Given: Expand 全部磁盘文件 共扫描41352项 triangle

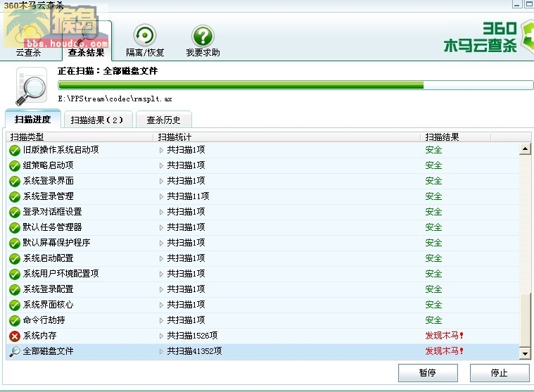Looking at the screenshot, I should click(x=161, y=351).
